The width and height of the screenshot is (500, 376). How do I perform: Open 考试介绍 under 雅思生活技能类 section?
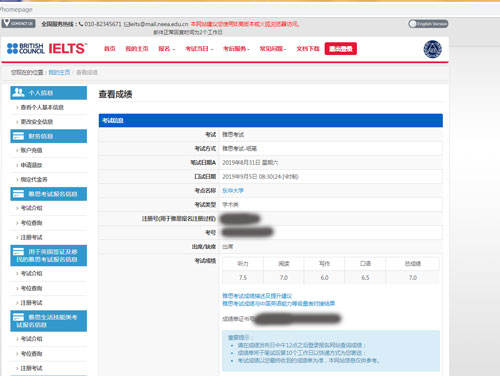(31, 339)
